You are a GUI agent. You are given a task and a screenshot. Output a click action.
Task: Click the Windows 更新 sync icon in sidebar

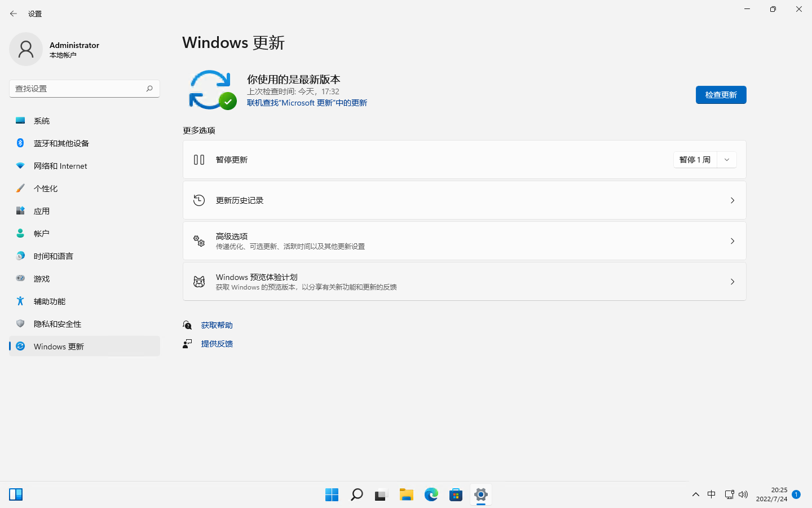[x=20, y=346]
